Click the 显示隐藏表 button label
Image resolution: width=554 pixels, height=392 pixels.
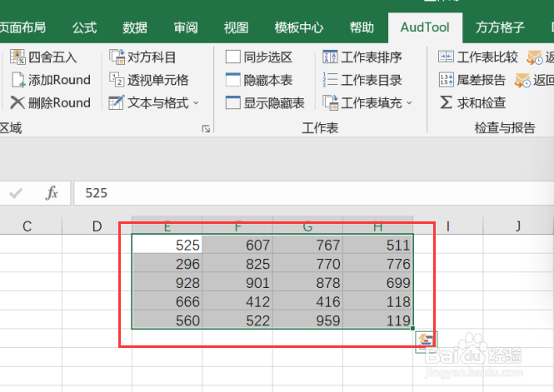pos(274,102)
